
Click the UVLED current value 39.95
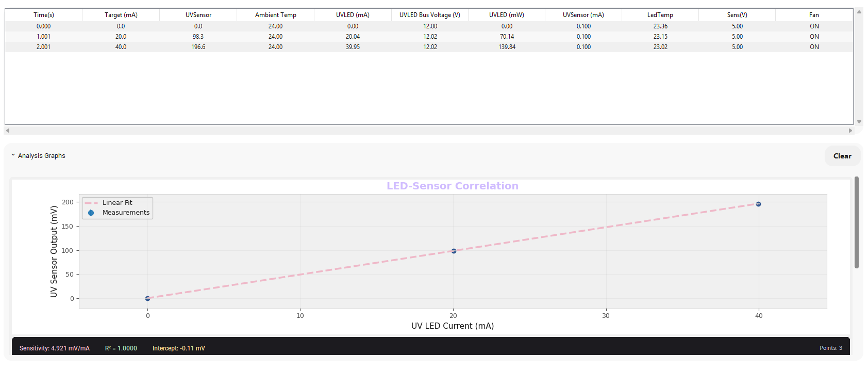tap(353, 47)
